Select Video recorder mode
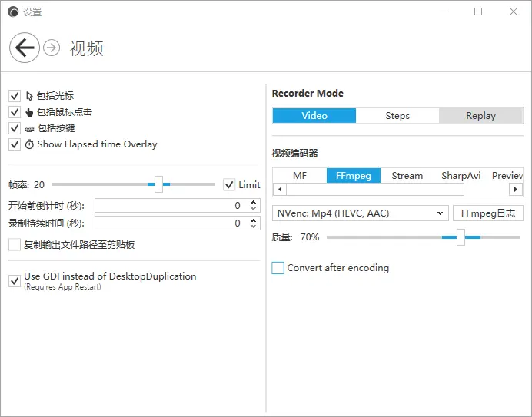Image resolution: width=532 pixels, height=417 pixels. 314,116
